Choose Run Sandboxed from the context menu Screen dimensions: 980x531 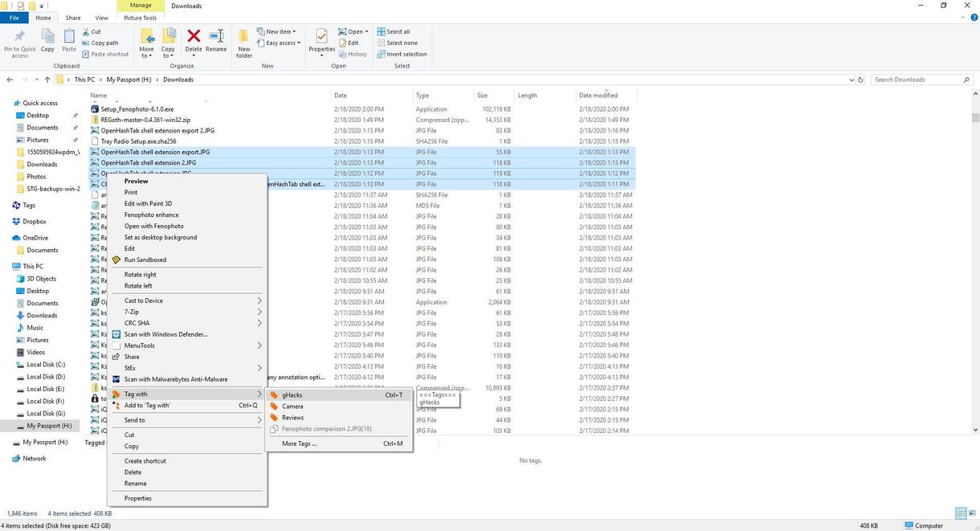145,259
